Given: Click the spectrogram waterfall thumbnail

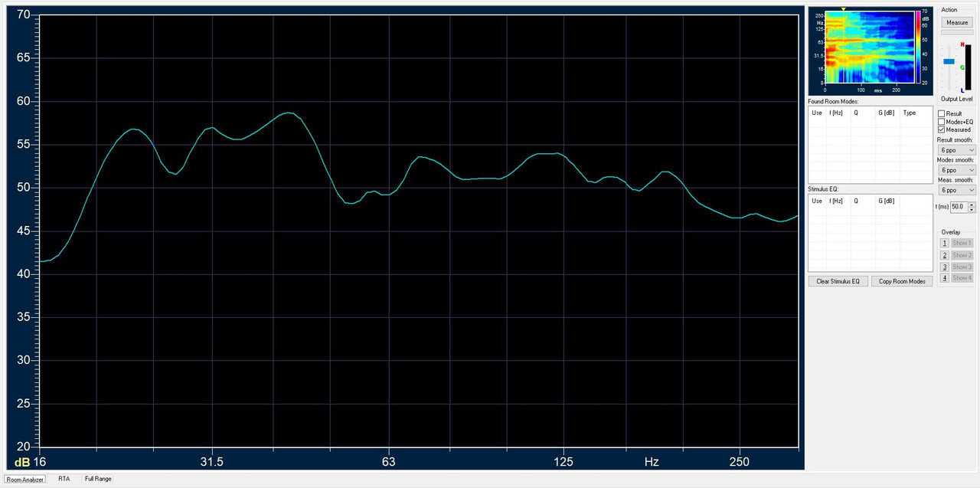Looking at the screenshot, I should coord(869,47).
